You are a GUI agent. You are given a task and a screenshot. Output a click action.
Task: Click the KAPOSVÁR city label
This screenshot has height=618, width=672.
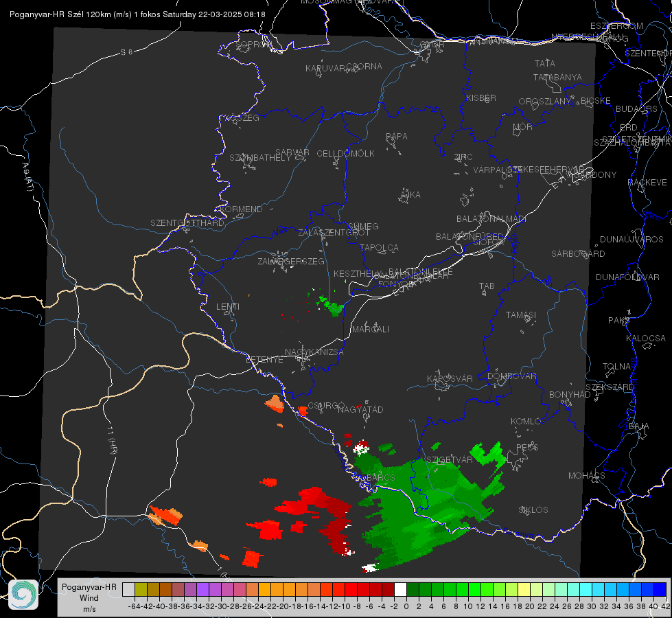pyautogui.click(x=450, y=378)
